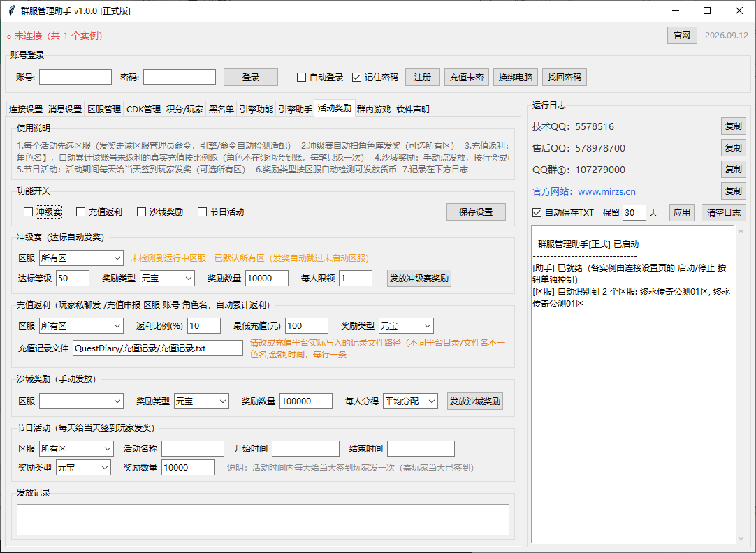Click the log scrollbar up arrow

[741, 230]
